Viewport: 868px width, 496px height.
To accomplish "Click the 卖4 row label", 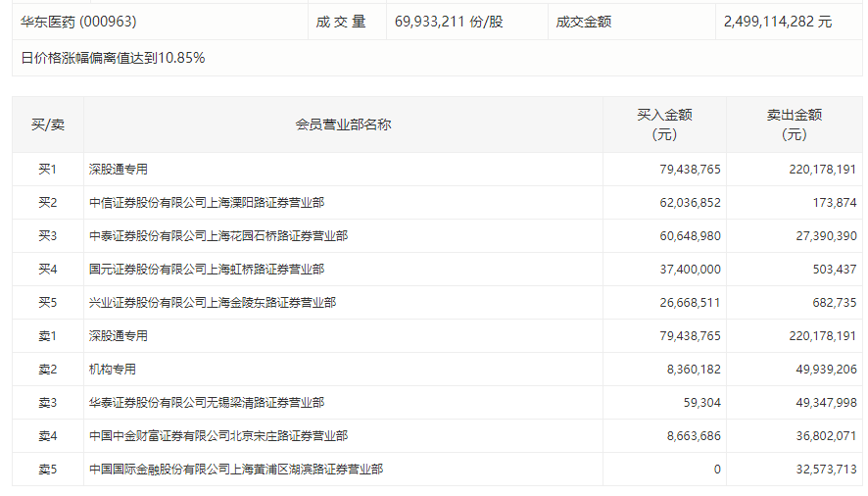I will pos(48,435).
